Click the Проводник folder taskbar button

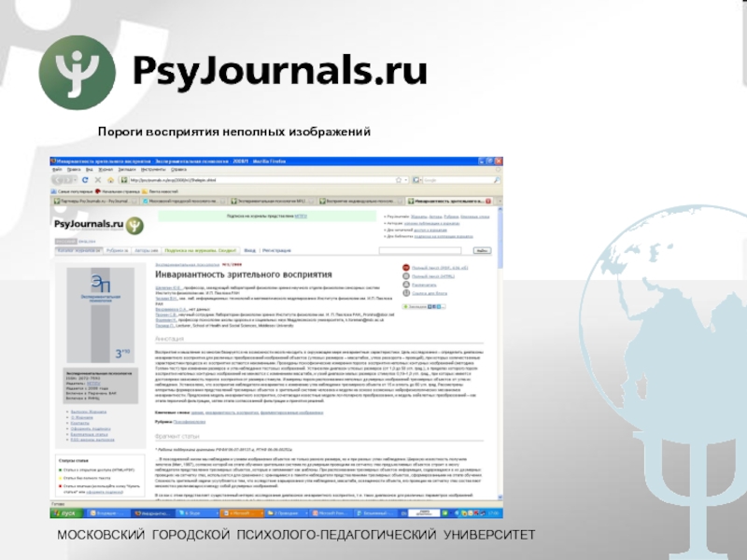pyautogui.click(x=287, y=513)
